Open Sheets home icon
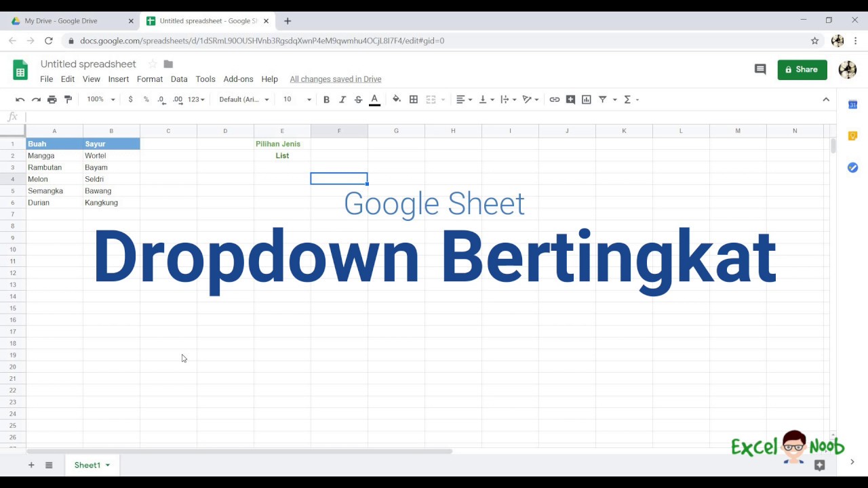868x488 pixels. point(20,70)
